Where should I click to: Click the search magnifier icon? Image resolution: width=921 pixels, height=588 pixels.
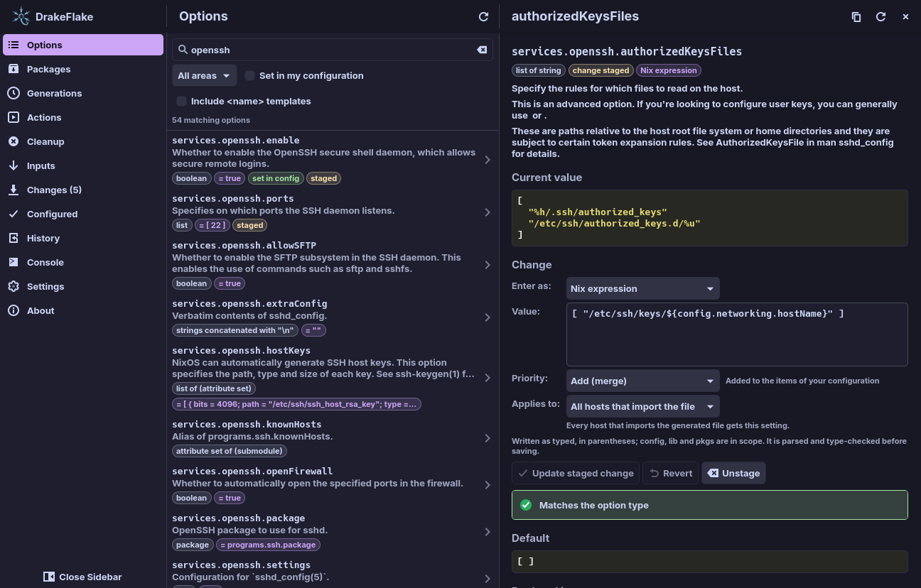coord(183,50)
